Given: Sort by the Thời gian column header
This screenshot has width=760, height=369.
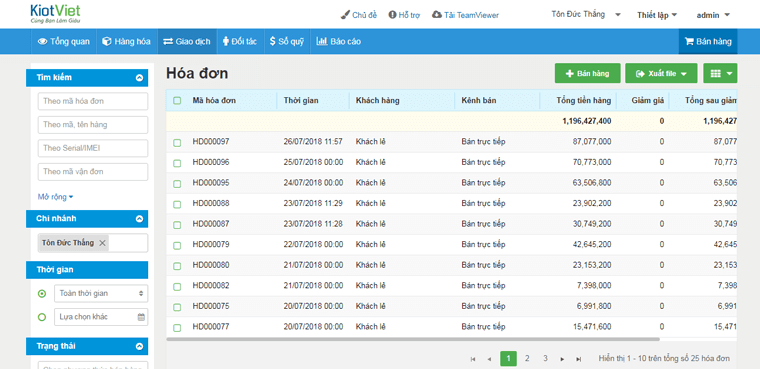Looking at the screenshot, I should coord(301,101).
